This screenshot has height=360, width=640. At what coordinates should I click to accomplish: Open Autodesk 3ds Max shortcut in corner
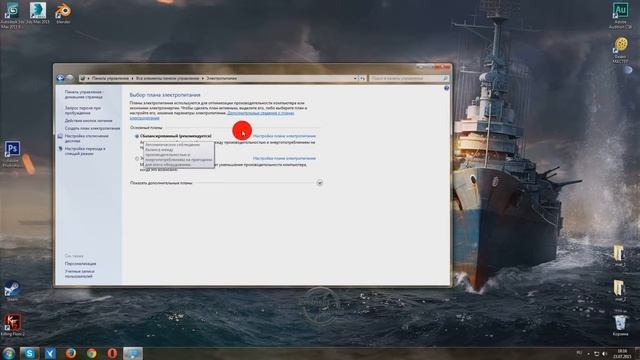click(x=12, y=15)
